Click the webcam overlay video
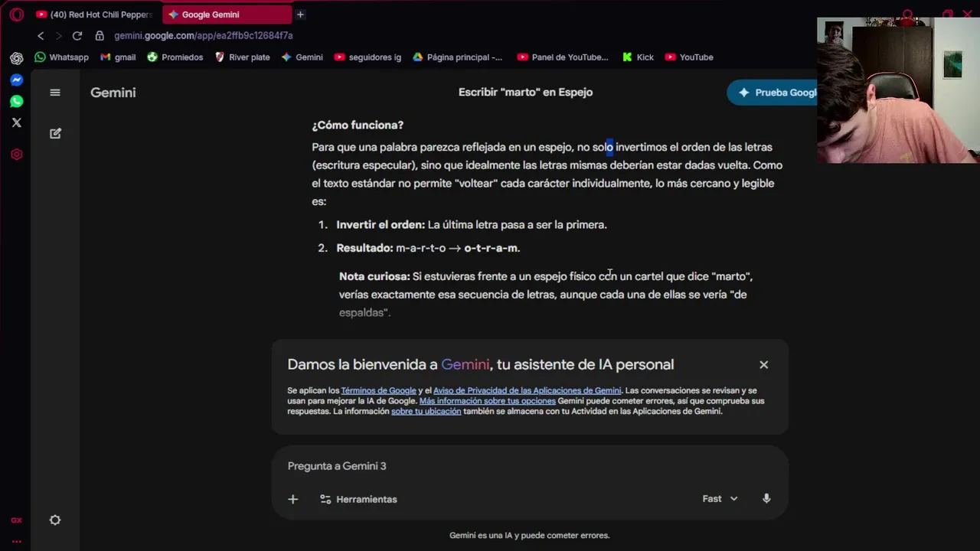Screen dimensions: 980x551 pyautogui.click(x=898, y=90)
